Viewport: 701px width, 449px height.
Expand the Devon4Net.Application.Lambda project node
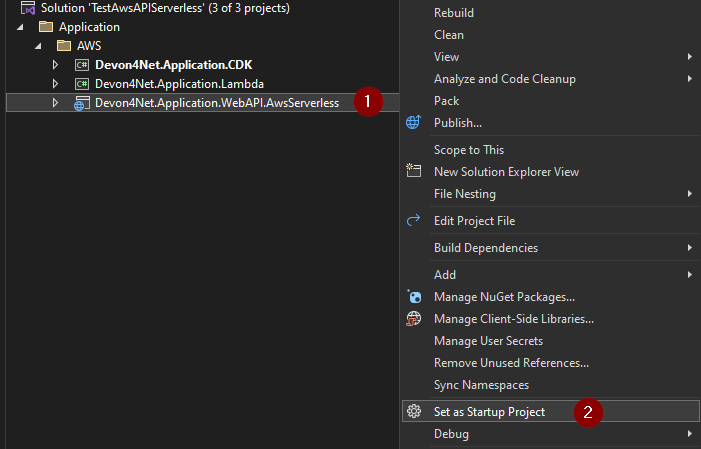point(55,84)
